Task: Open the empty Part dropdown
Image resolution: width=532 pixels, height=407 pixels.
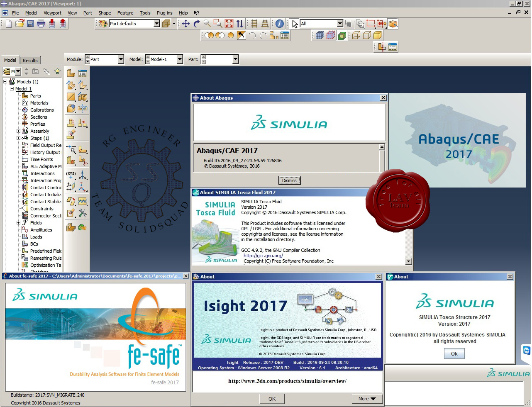Action: [x=235, y=59]
